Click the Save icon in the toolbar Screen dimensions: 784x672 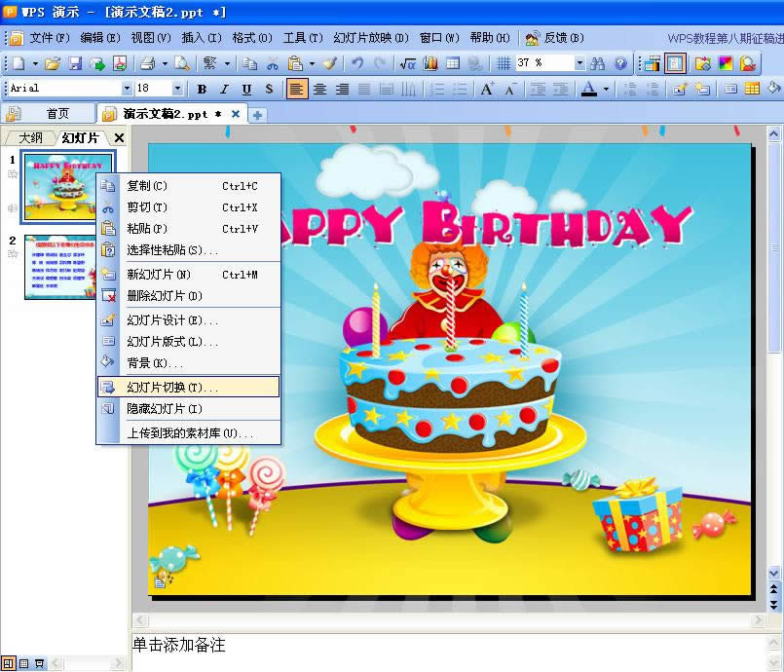click(75, 63)
